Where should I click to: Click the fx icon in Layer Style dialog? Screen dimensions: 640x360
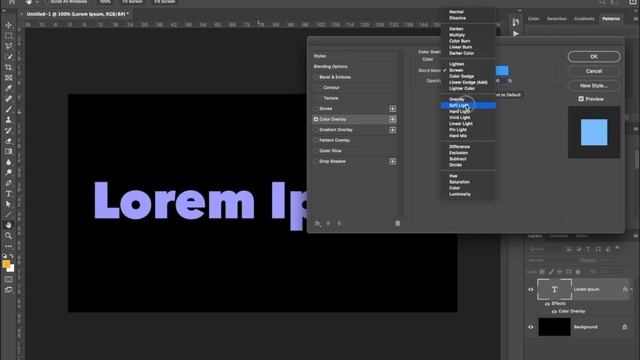(318, 223)
